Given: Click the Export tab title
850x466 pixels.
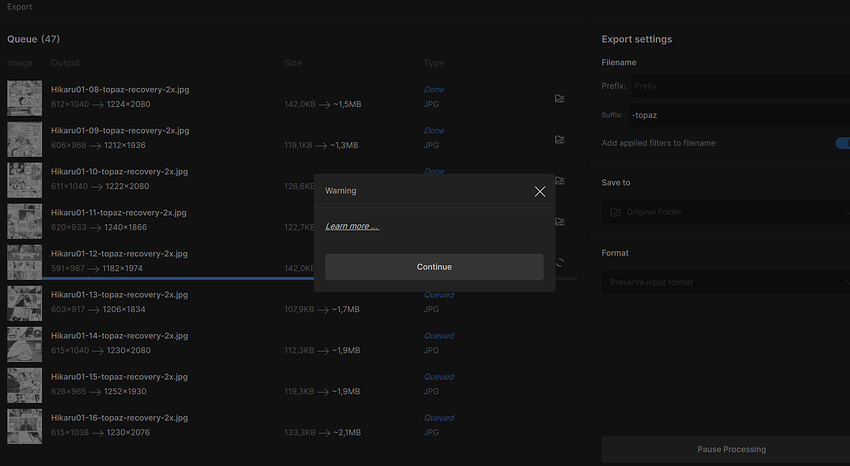Looking at the screenshot, I should 19,7.
